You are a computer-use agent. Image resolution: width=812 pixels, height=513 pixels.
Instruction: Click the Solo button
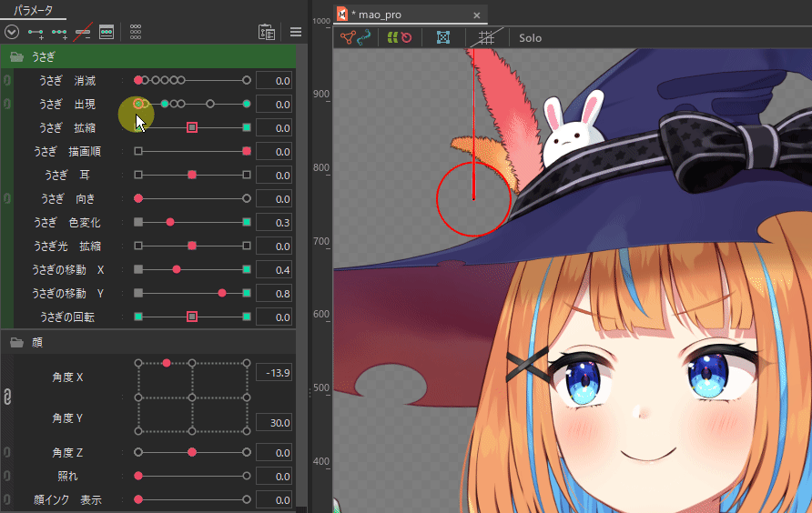(530, 38)
